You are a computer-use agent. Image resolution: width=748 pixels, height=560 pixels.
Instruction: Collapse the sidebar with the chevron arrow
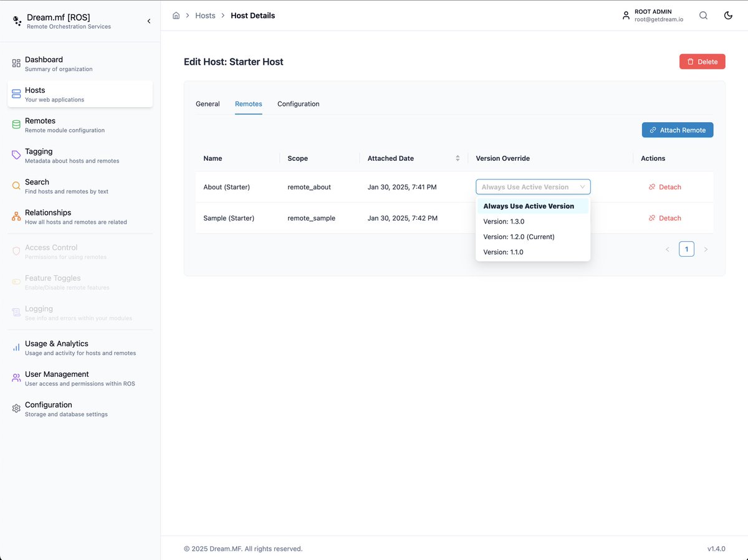(x=148, y=21)
